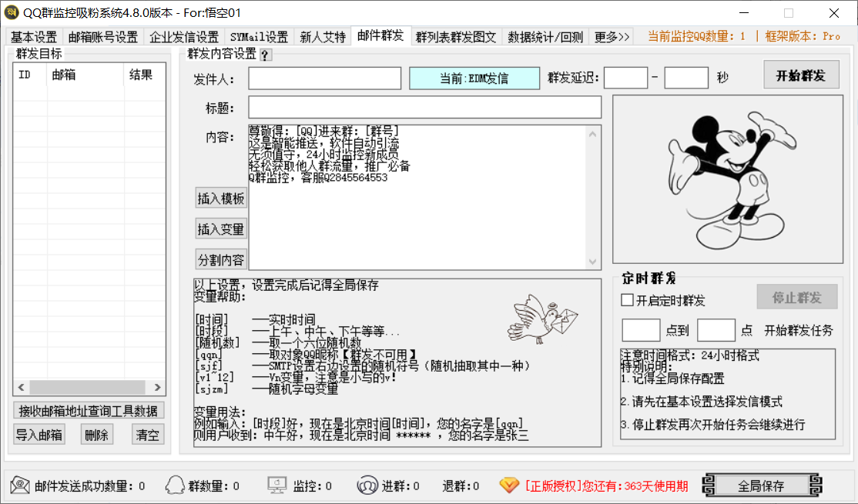Click the 邮箱 column header
Screen dimensions: 858x504
86,75
